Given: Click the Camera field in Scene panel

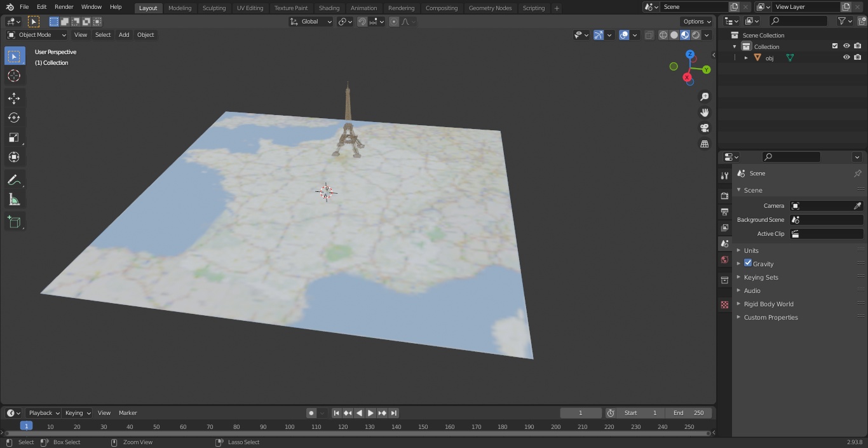Looking at the screenshot, I should 826,206.
